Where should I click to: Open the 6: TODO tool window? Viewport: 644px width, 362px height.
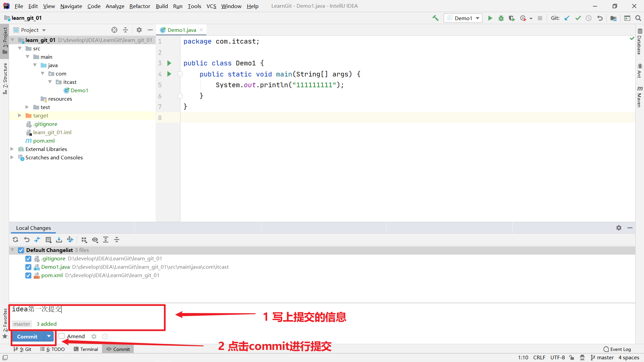52,349
